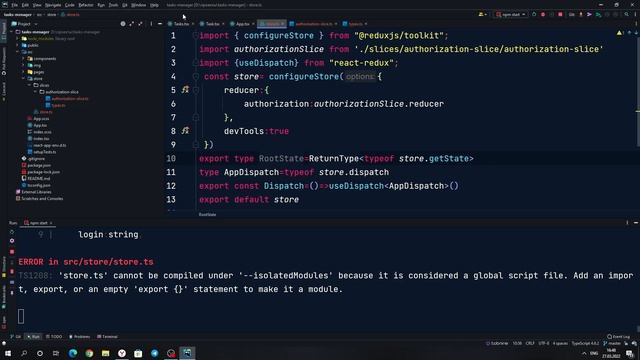Open the Navigate menu
The image size is (640, 360).
coord(53,5)
